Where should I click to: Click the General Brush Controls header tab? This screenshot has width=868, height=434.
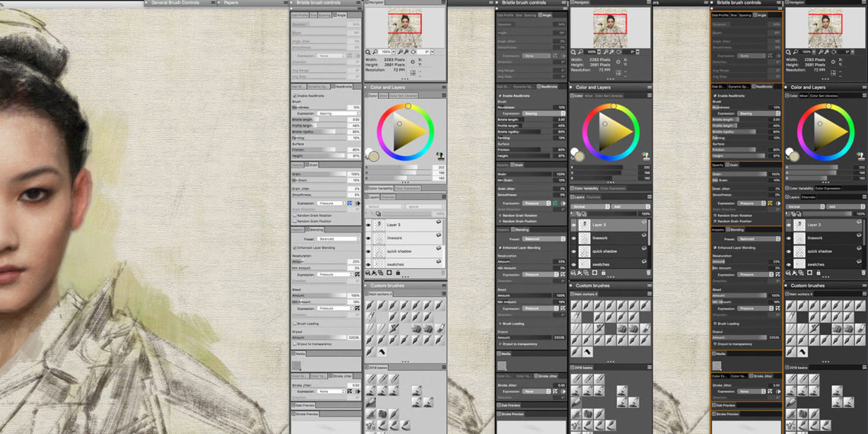pos(175,3)
